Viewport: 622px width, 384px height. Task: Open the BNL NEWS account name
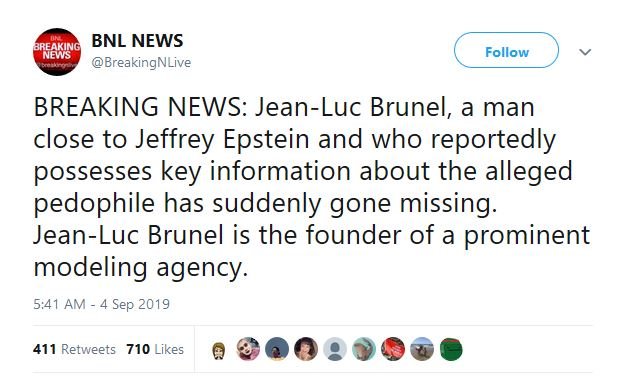click(137, 40)
